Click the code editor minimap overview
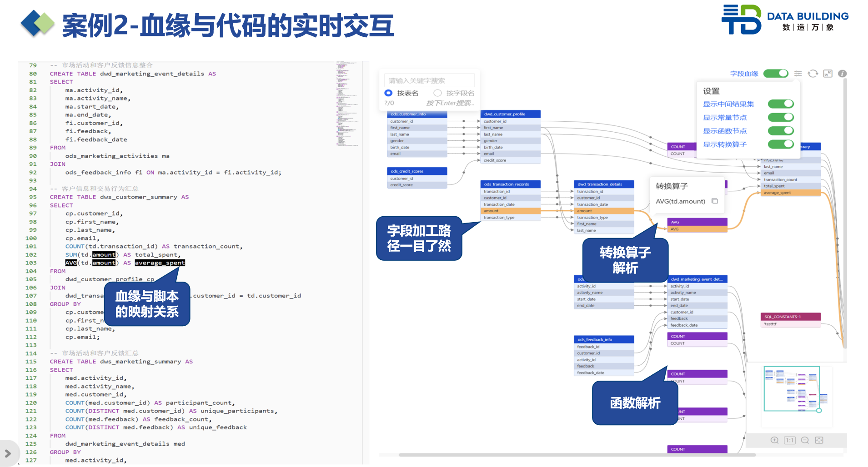The height and width of the screenshot is (467, 868). coord(348,103)
